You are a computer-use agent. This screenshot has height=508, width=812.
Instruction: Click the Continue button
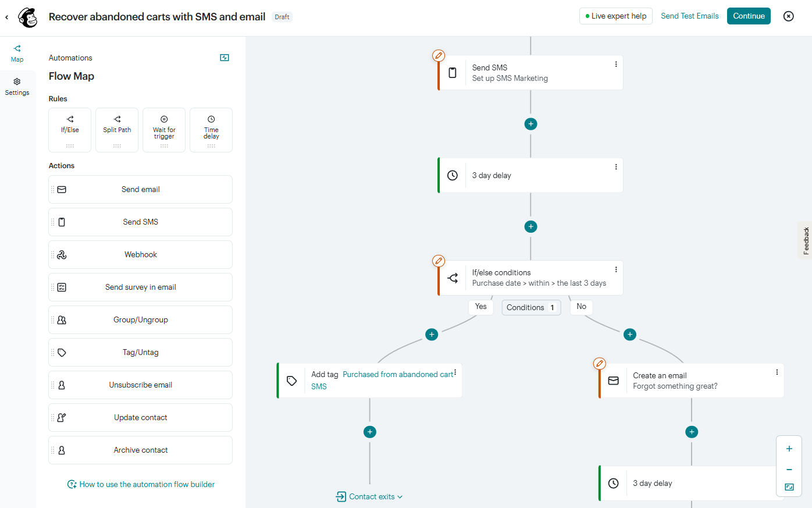[x=749, y=16]
